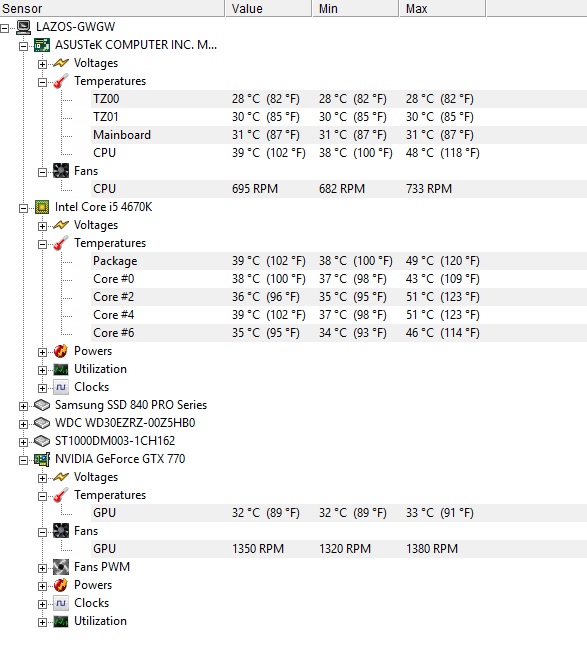Click the LAZOS-GWGW computer icon
This screenshot has height=651, width=587.
(24, 27)
